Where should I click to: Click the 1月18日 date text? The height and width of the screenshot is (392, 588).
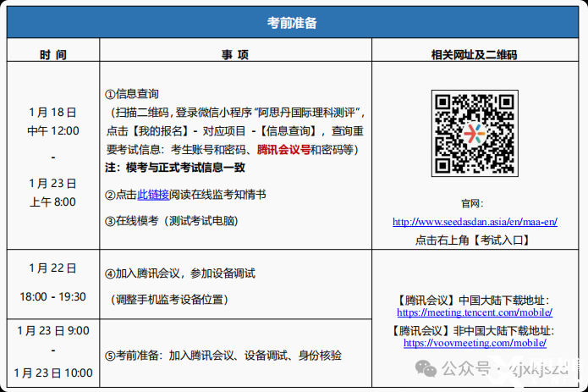coord(52,112)
